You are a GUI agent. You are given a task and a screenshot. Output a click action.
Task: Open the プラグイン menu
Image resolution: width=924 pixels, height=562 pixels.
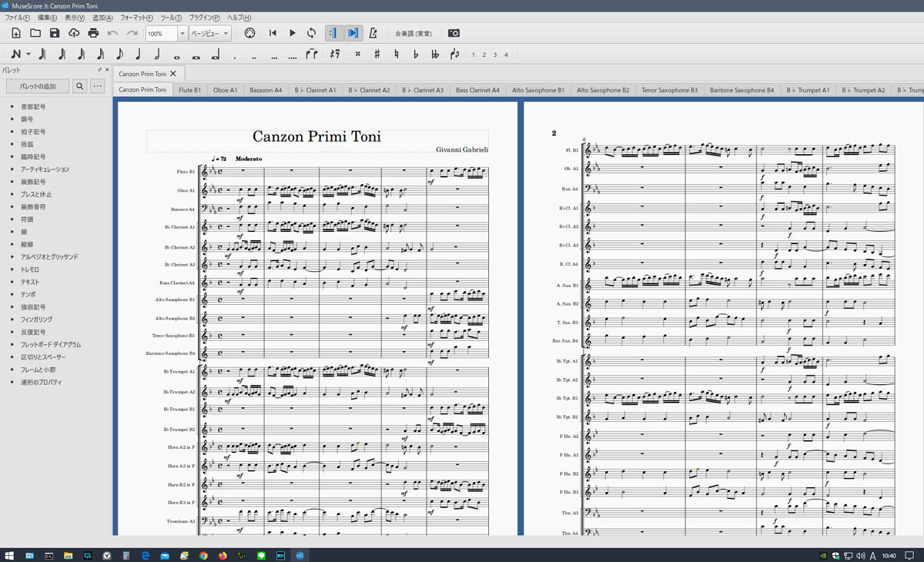[204, 18]
